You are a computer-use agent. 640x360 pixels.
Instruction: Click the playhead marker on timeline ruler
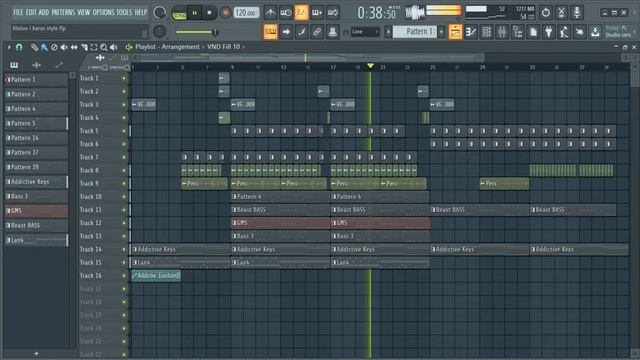370,66
